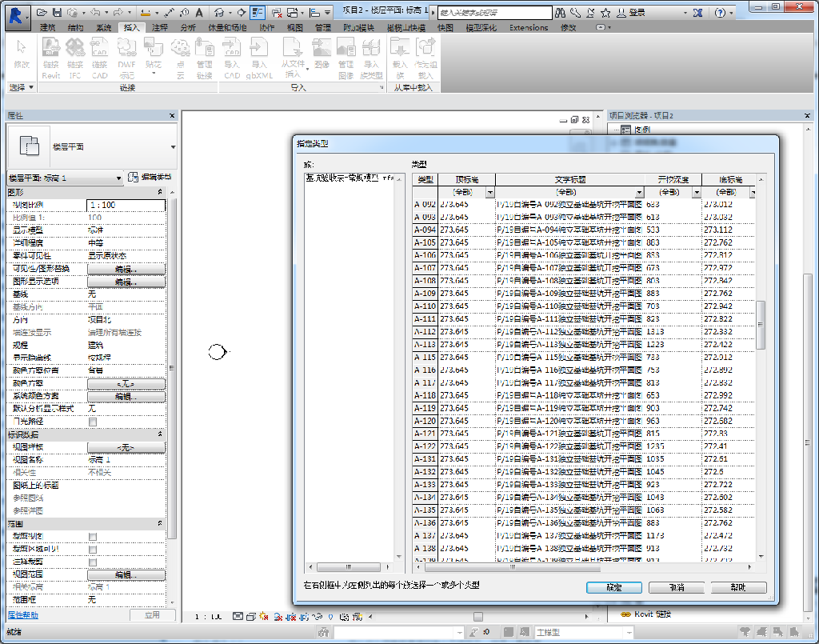Screen dimensions: 819x644
Task: Click the vertical scrollbar of type table
Action: [x=761, y=325]
